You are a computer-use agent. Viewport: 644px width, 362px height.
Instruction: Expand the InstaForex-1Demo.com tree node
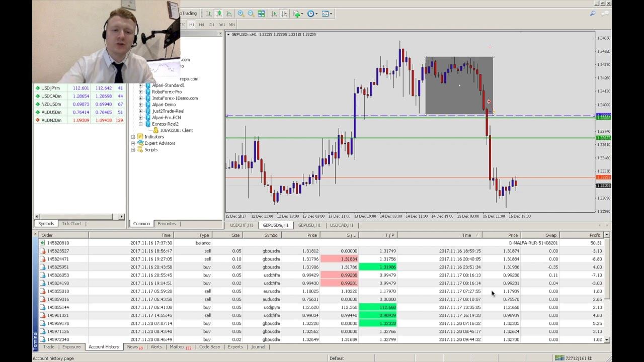point(140,98)
